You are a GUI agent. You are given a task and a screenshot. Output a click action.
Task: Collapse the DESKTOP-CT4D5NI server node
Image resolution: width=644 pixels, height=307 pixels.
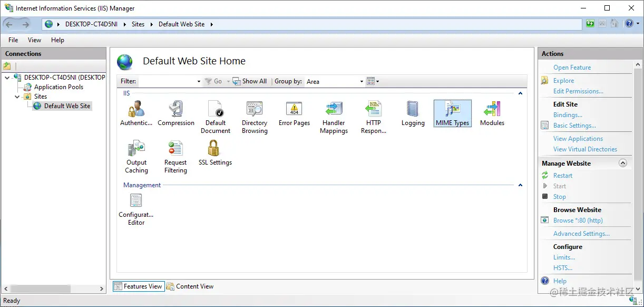click(6, 78)
